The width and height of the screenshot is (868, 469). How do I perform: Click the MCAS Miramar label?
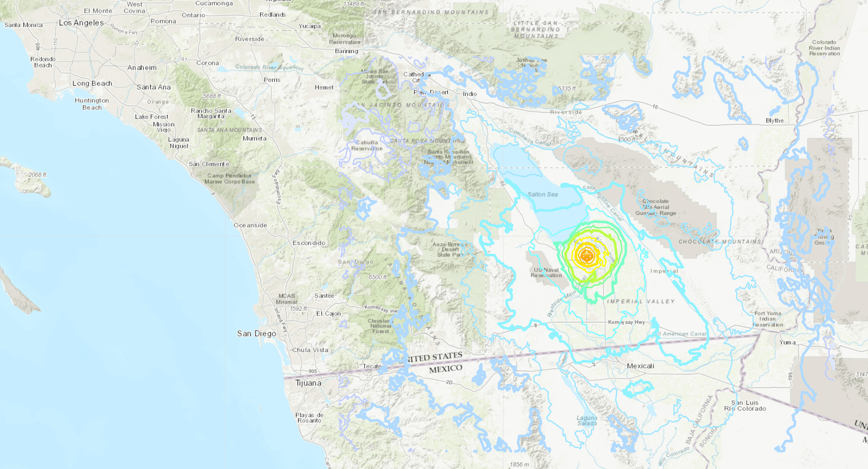(x=287, y=299)
